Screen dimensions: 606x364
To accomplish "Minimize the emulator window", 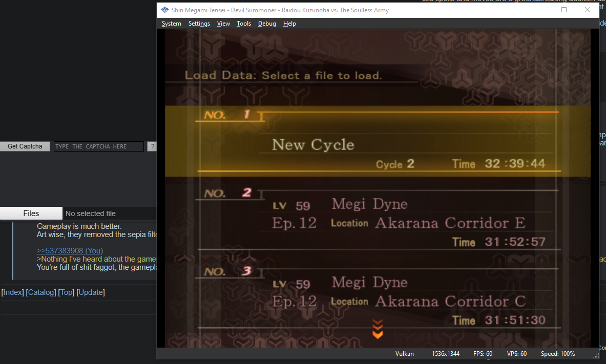I will point(540,10).
